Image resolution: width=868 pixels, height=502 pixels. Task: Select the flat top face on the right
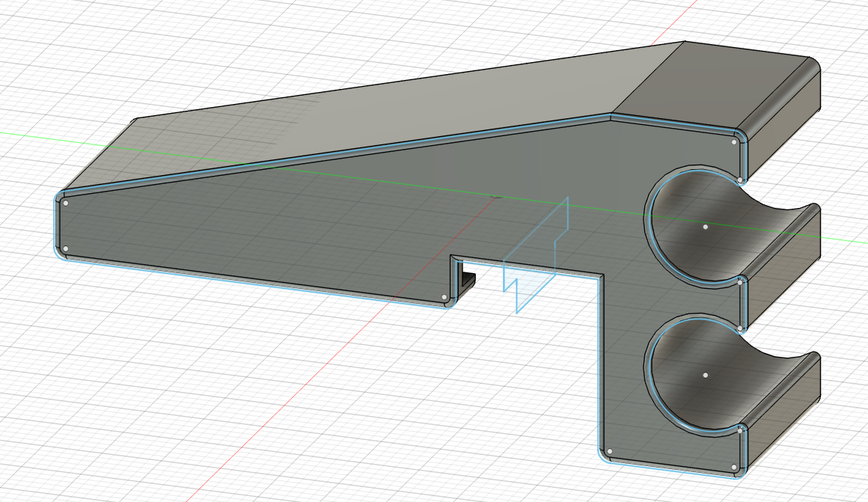[x=711, y=82]
